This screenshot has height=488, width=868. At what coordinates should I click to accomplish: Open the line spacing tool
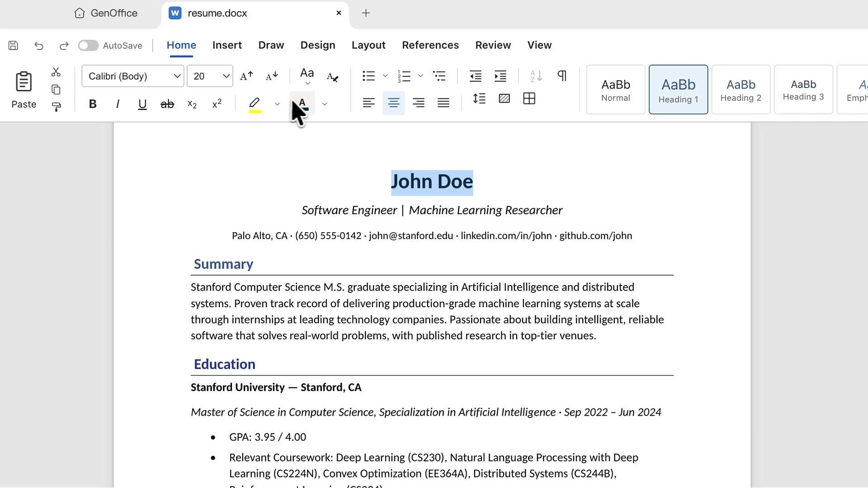(x=479, y=99)
